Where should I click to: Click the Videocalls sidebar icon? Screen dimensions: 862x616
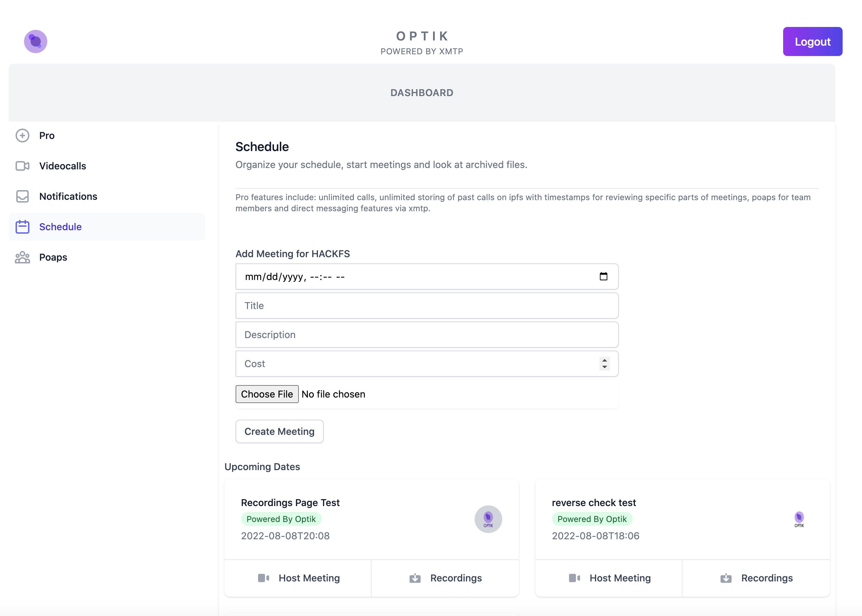(x=21, y=165)
